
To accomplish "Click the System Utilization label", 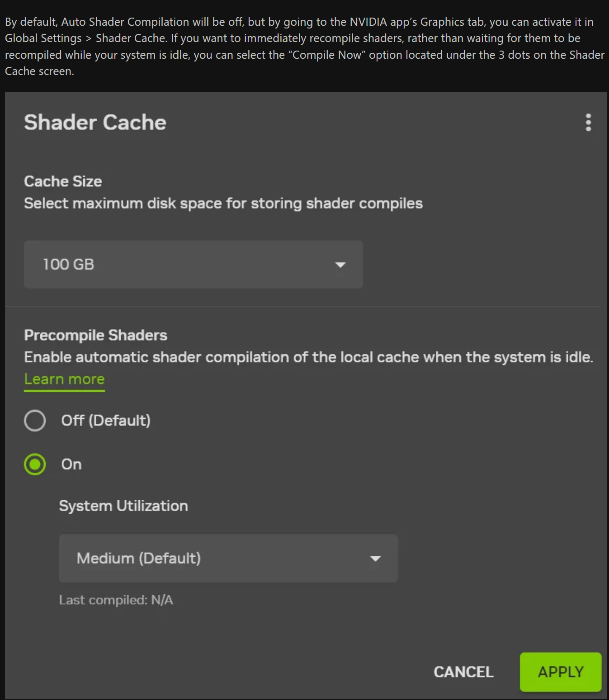I will pyautogui.click(x=123, y=506).
